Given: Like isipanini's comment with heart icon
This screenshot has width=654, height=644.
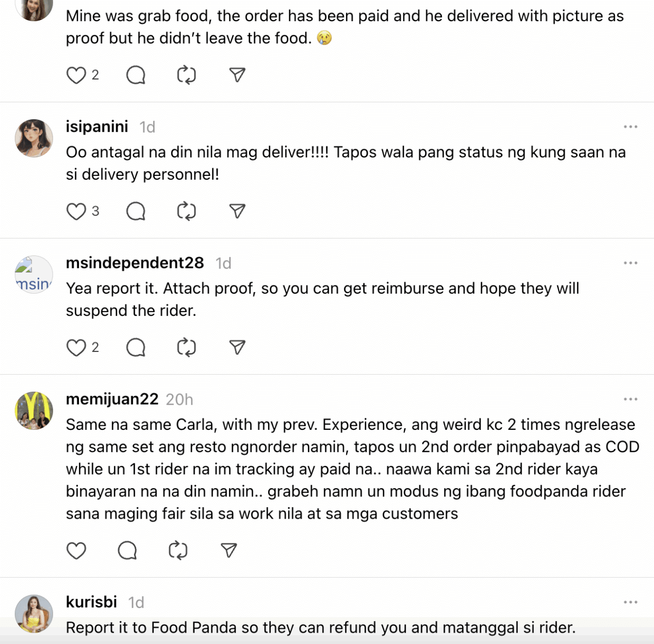Looking at the screenshot, I should pos(76,211).
